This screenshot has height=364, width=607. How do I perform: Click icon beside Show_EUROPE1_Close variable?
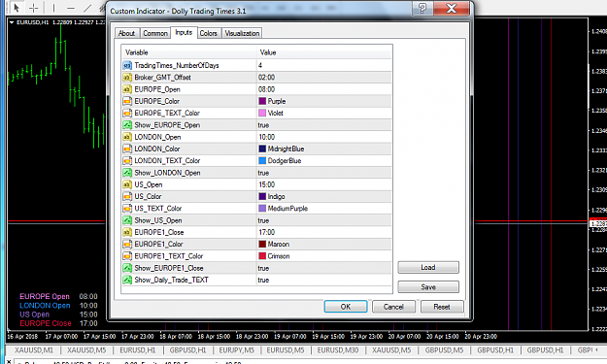pyautogui.click(x=127, y=268)
